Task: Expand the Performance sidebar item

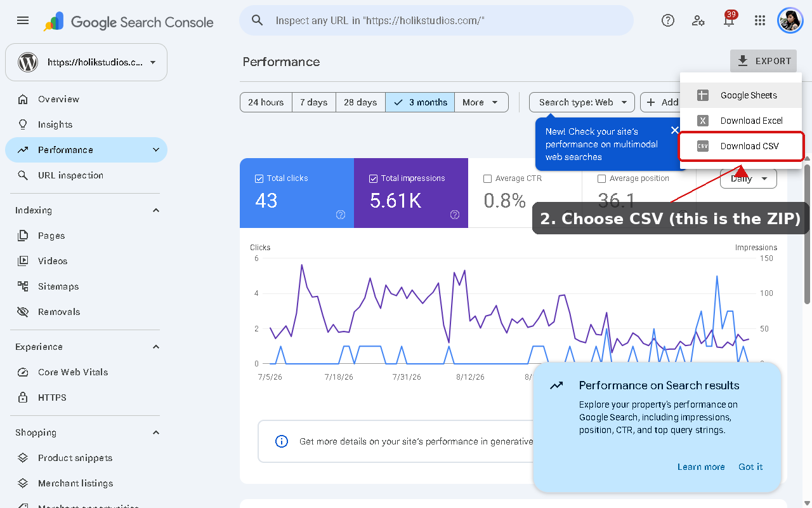Action: 156,150
